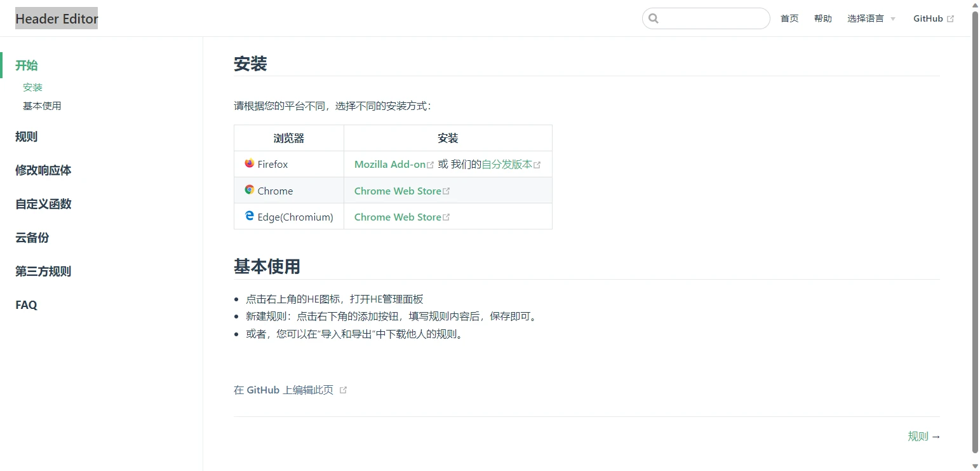
Task: Click the Chrome browser icon in table
Action: 250,189
